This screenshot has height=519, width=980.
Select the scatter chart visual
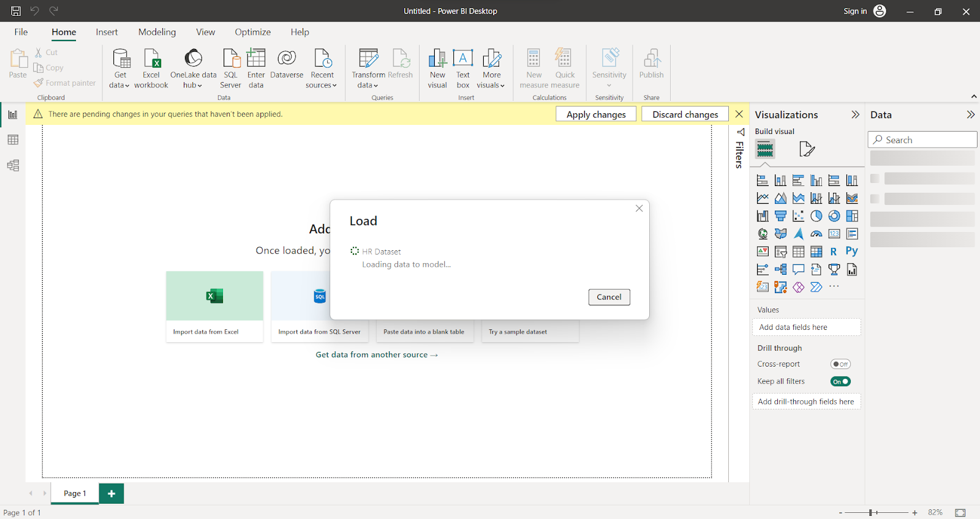798,216
